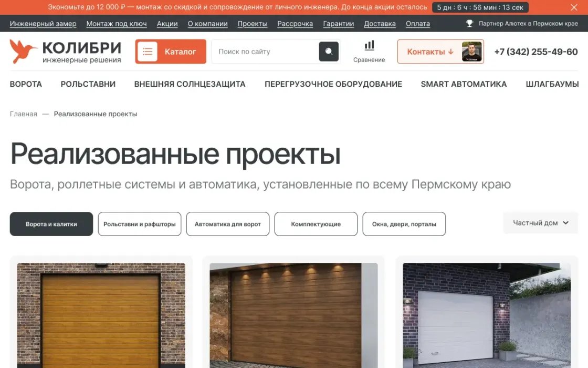Viewport: 588px width, 368px height.
Task: Open project with dark wooden door and spotlights
Action: pyautogui.click(x=293, y=315)
